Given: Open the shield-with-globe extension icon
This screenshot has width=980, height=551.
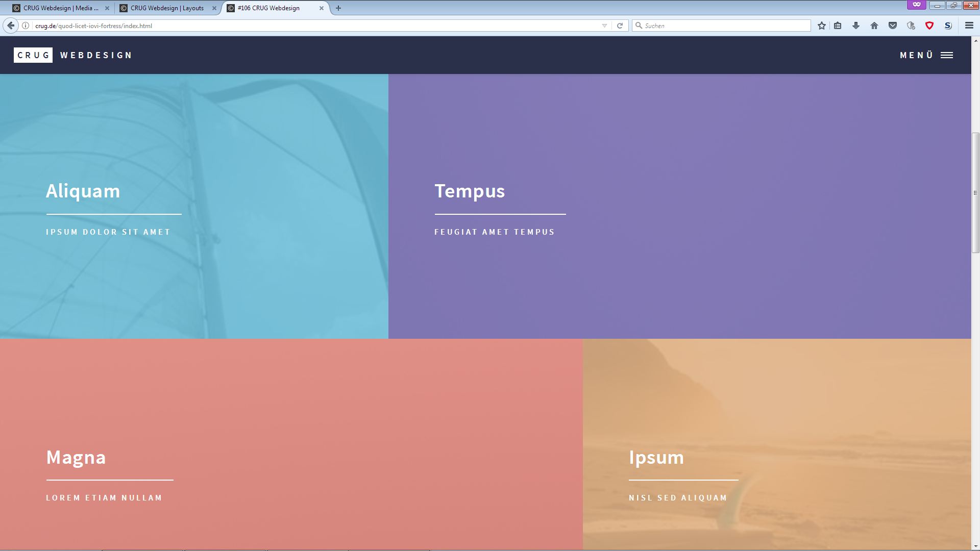Looking at the screenshot, I should pos(911,26).
